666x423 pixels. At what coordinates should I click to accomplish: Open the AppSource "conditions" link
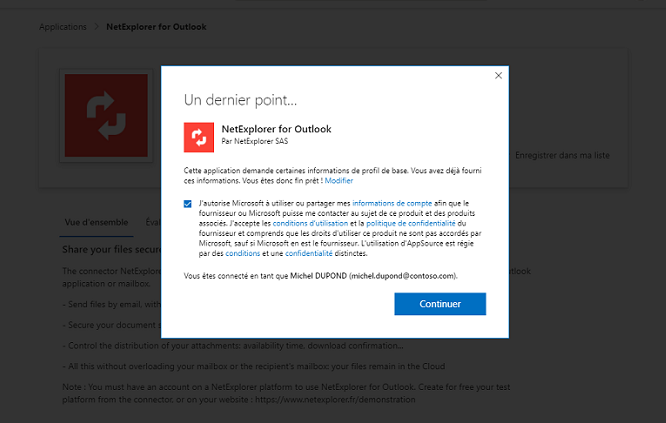(243, 253)
